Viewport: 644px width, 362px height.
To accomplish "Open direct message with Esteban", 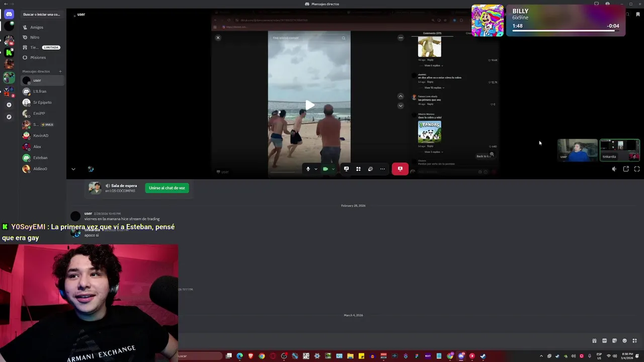I will (x=42, y=158).
